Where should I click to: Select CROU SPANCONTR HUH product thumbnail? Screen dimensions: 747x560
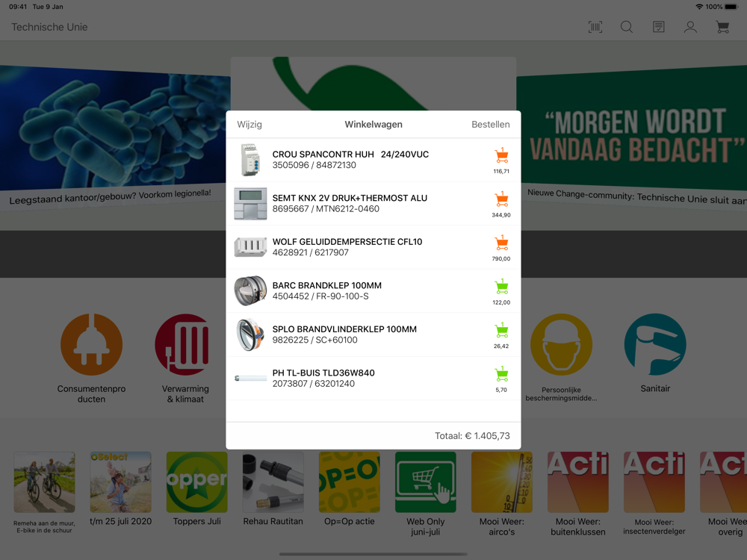pyautogui.click(x=250, y=160)
